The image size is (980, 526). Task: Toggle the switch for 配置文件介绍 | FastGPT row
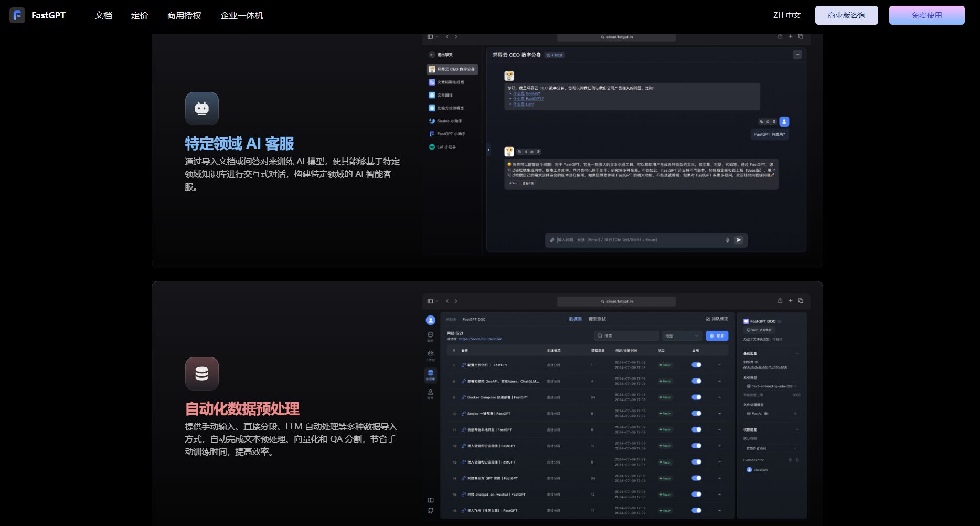click(x=696, y=365)
